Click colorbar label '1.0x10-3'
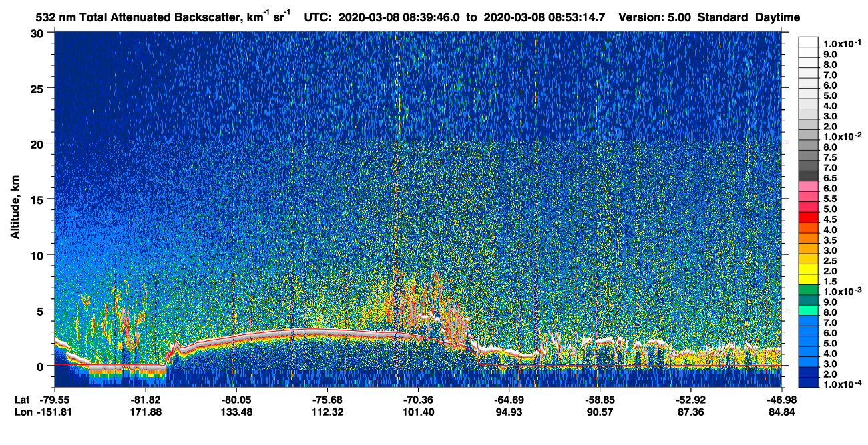This screenshot has width=868, height=445. point(841,291)
